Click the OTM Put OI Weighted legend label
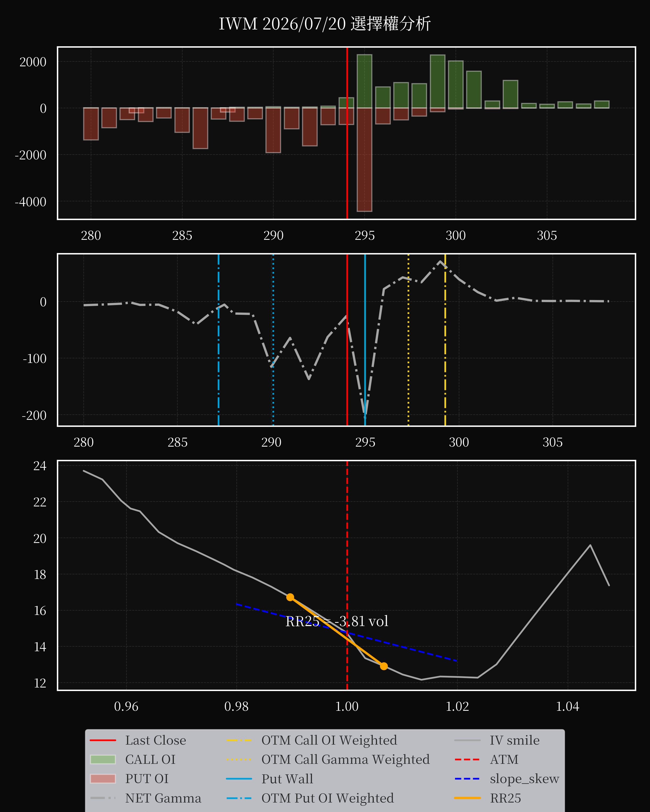This screenshot has width=650, height=812. pos(328,798)
